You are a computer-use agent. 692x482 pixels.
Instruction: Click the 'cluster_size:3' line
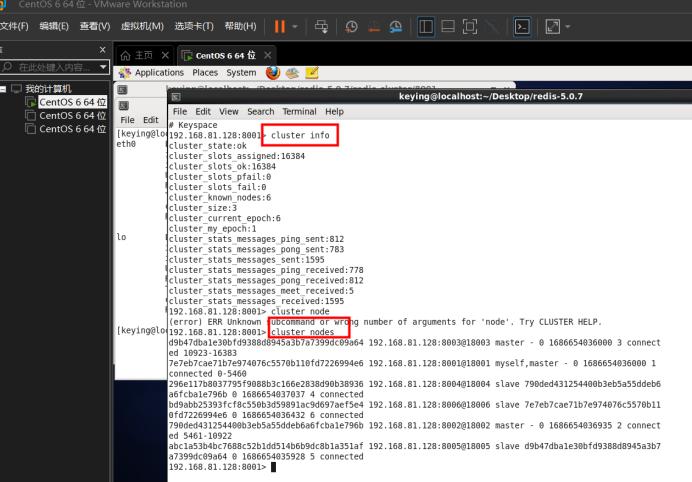point(203,208)
